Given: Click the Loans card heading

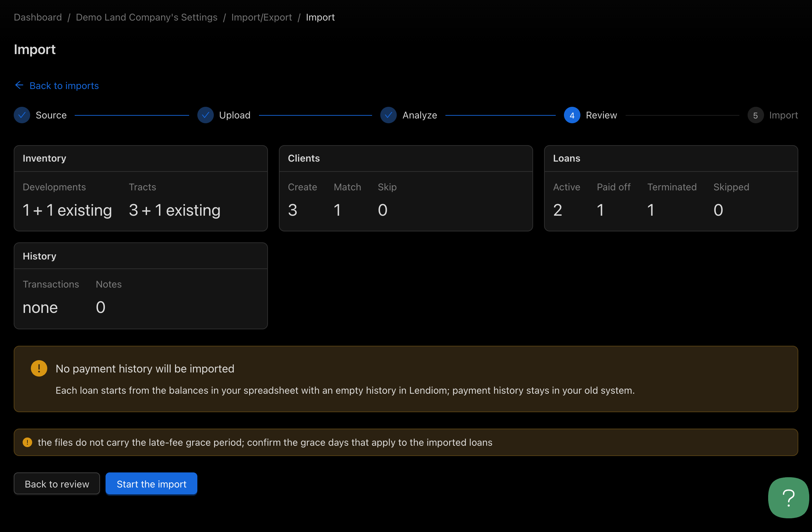Looking at the screenshot, I should click(x=567, y=158).
